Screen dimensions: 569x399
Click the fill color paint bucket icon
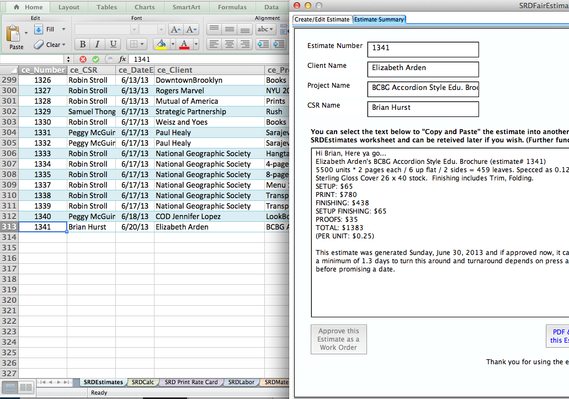pos(161,44)
